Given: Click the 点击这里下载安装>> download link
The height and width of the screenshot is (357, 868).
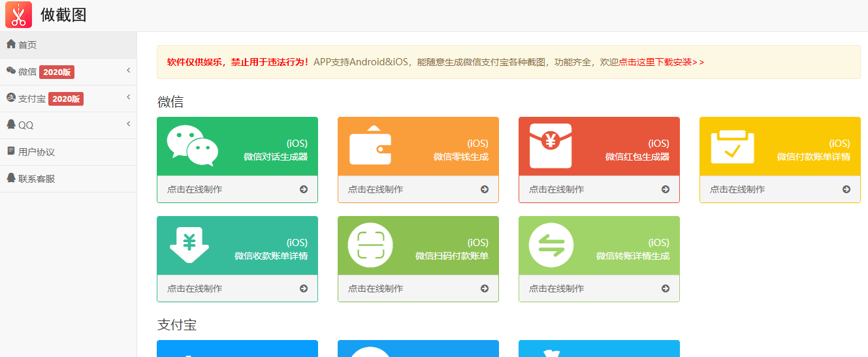Looking at the screenshot, I should pyautogui.click(x=661, y=62).
